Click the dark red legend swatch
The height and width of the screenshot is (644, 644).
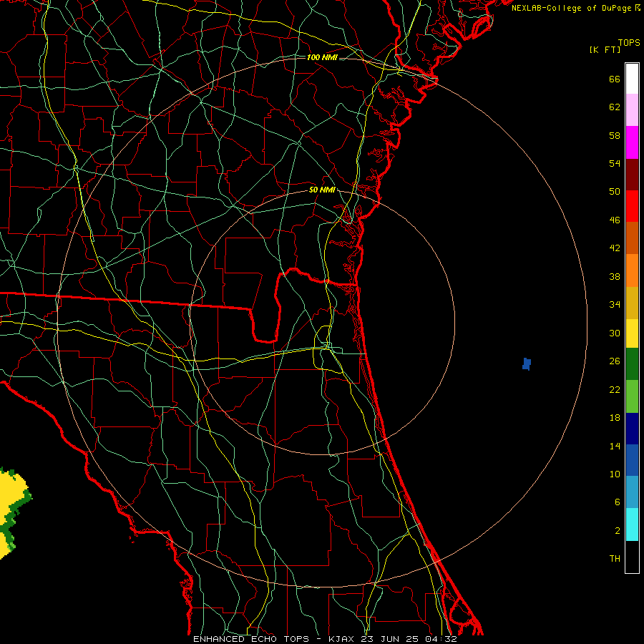pos(632,174)
